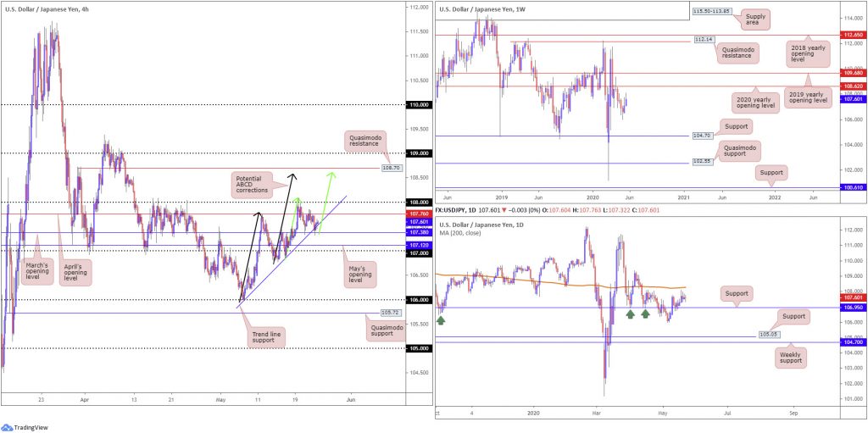Screen dimensions: 868x433
Task: Select the 115.50-113.85 supply zone label
Action: [711, 10]
